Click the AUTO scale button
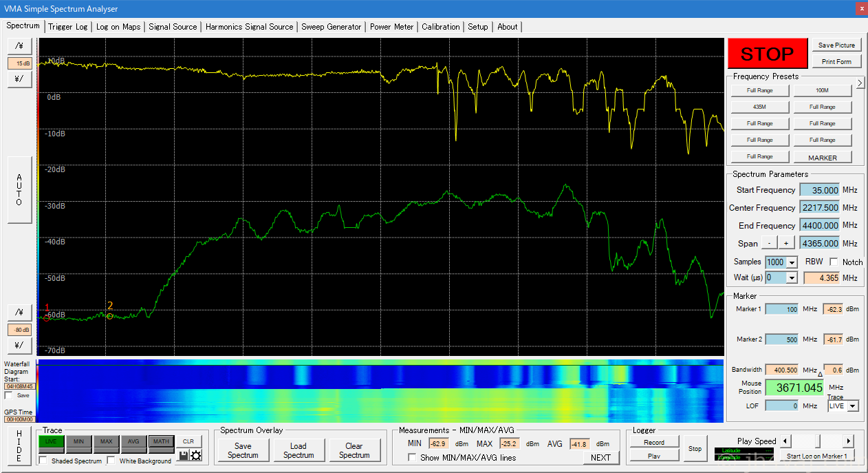 pos(19,189)
